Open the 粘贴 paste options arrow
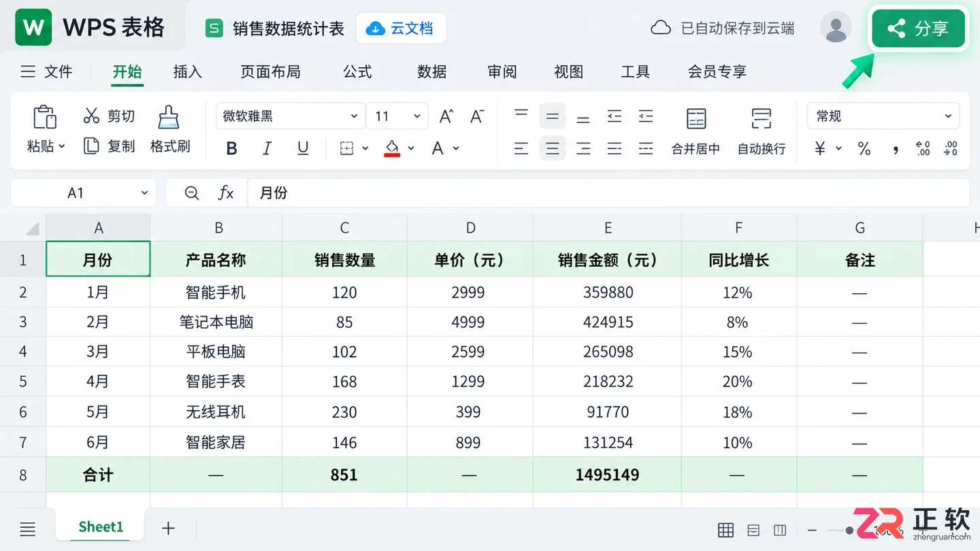Image resolution: width=980 pixels, height=551 pixels. pyautogui.click(x=62, y=146)
